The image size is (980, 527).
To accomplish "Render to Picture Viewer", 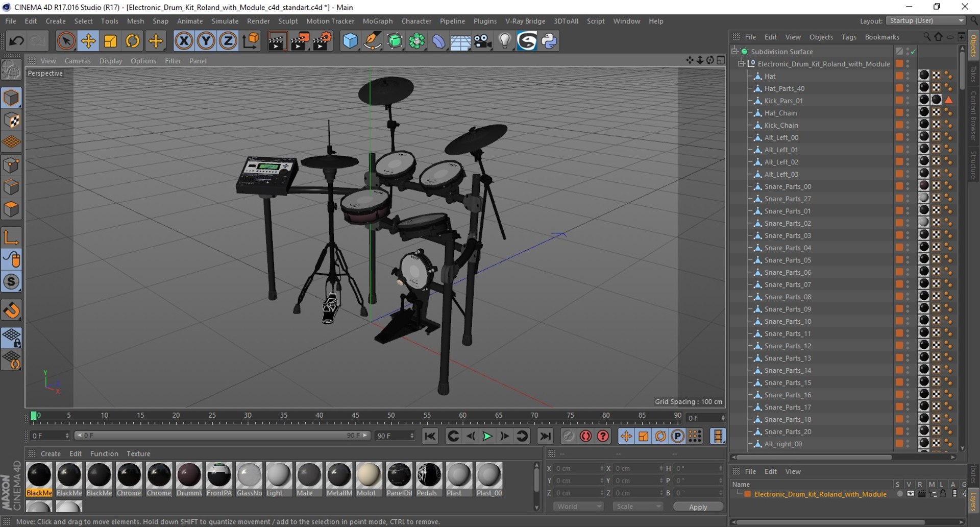I will pos(300,41).
